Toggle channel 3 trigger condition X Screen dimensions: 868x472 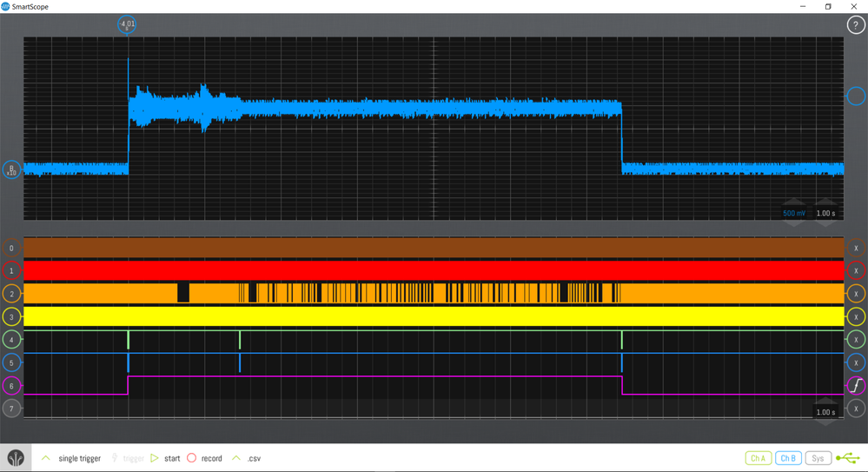click(x=856, y=317)
